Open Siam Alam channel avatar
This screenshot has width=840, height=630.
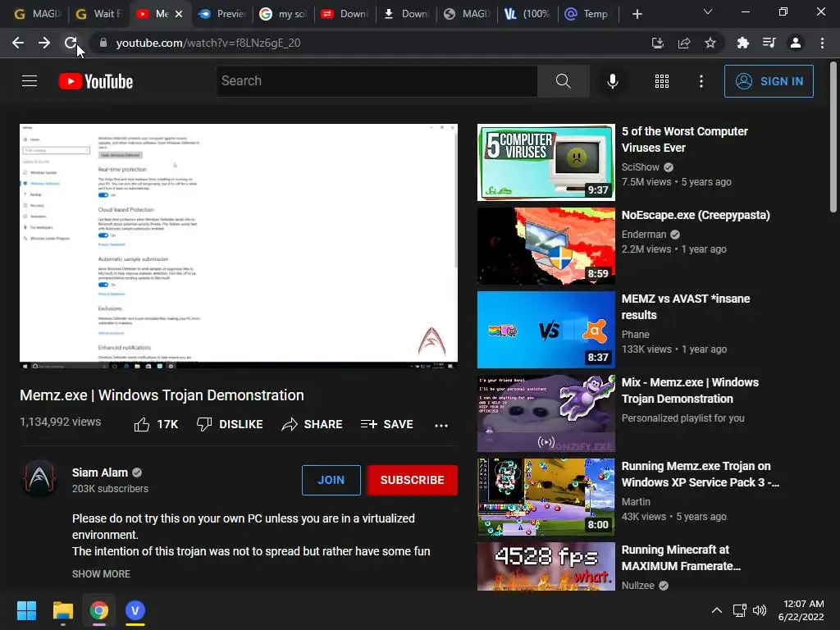(39, 478)
